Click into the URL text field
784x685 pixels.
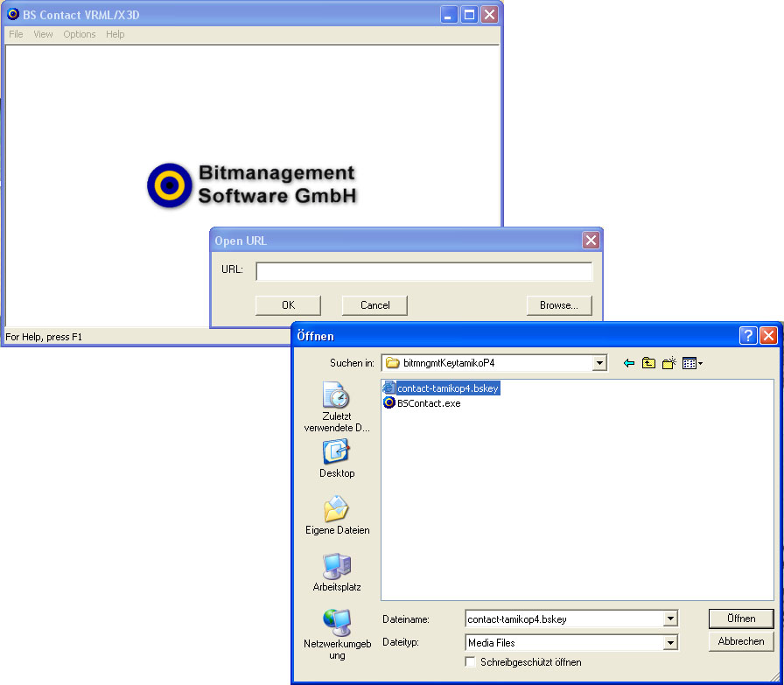(424, 271)
